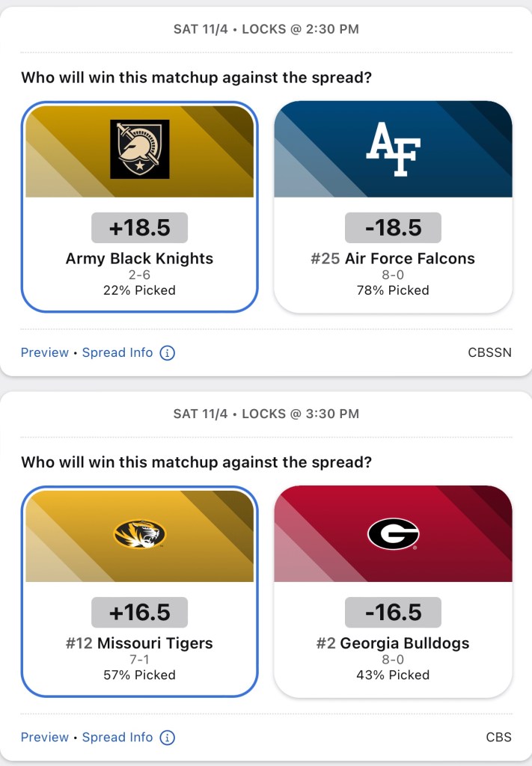Pick #25 Air Force Falcons team name
Image resolution: width=532 pixels, height=766 pixels.
pyautogui.click(x=393, y=259)
